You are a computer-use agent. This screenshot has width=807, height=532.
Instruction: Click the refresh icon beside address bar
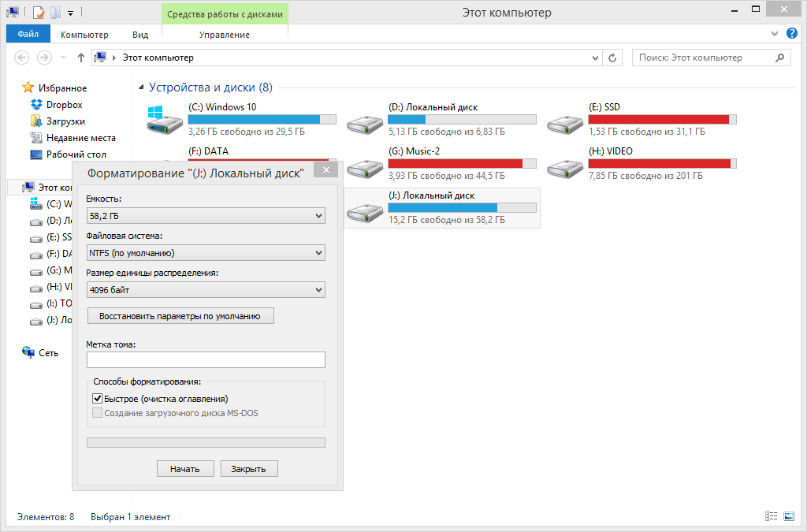tap(612, 58)
